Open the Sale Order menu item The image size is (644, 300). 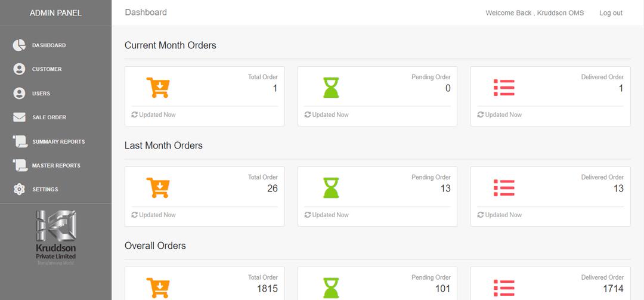coord(49,117)
